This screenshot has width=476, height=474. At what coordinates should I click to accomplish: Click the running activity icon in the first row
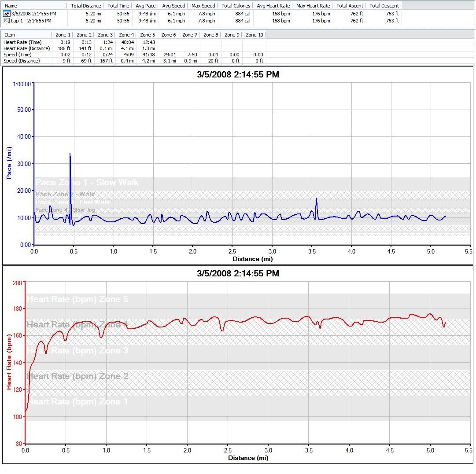coord(7,14)
